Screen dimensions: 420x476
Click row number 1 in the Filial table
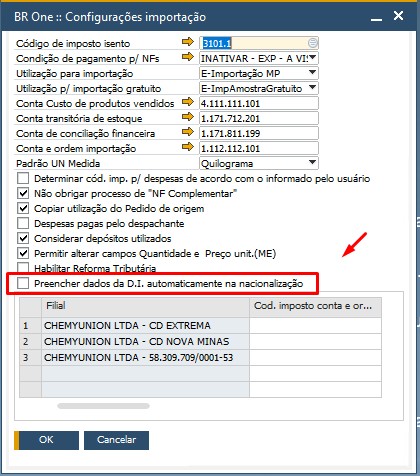(30, 325)
